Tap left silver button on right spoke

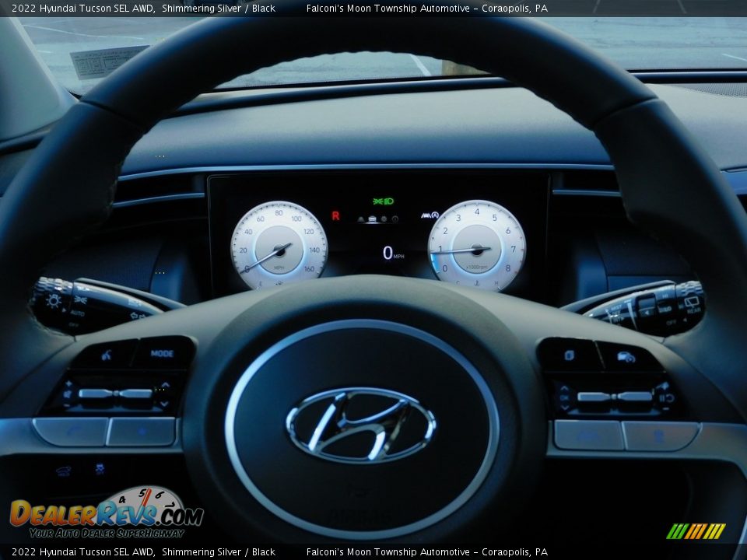(589, 435)
